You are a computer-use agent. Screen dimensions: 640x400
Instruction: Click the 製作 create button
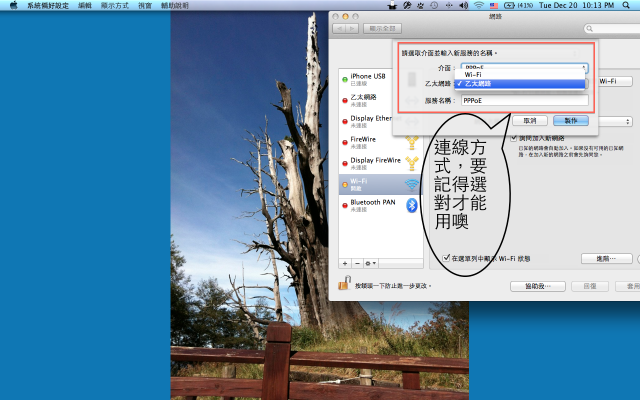571,121
